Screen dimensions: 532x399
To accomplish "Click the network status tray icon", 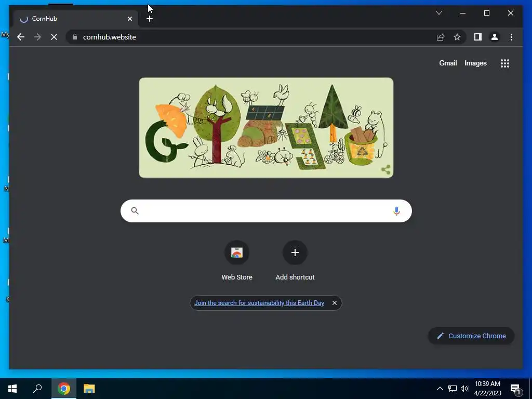I will coord(453,389).
